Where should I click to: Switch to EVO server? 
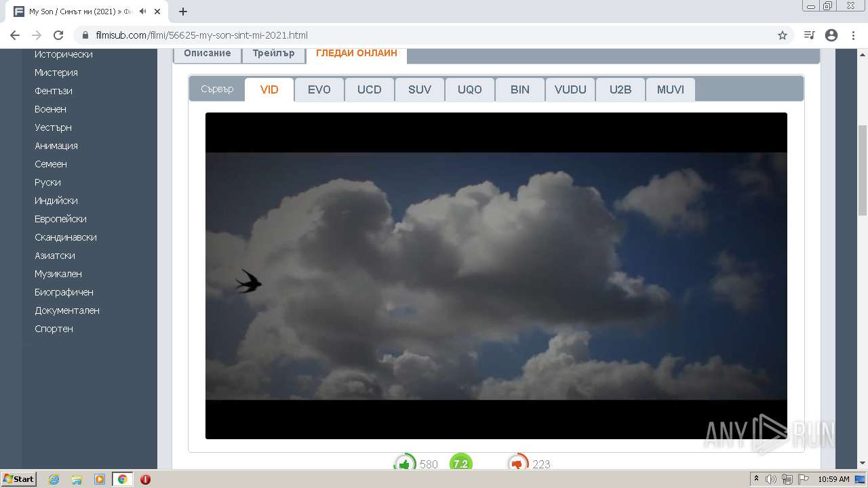coord(319,89)
